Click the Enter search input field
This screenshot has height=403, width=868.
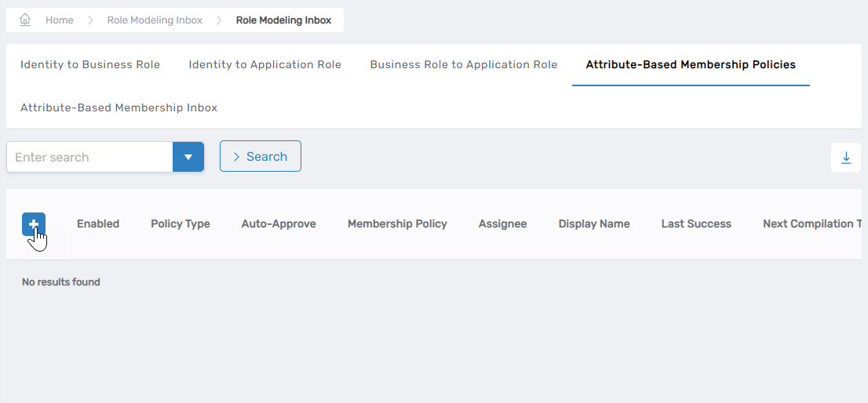pos(89,157)
